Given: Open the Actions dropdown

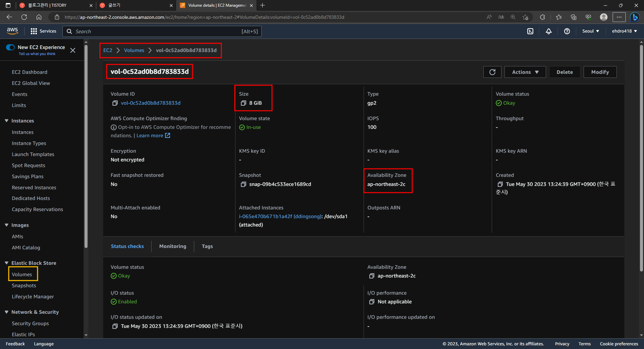Looking at the screenshot, I should click(525, 72).
